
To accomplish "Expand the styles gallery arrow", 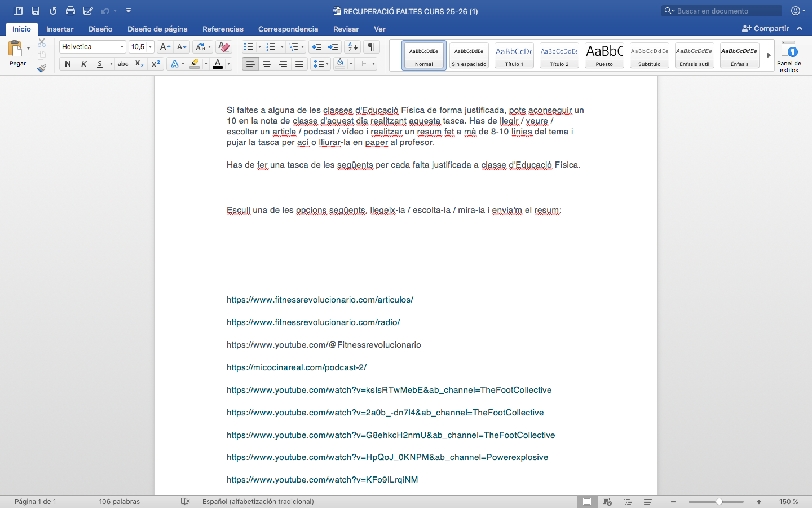I will (x=769, y=55).
